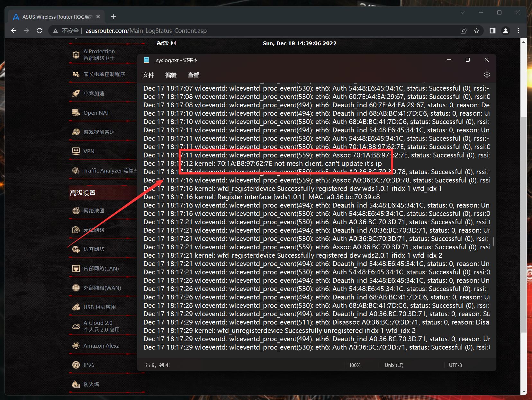Screen dimensions: 532x400
Task: Click the 'registered dev wds1.0.1' log line
Action: [x=293, y=189]
